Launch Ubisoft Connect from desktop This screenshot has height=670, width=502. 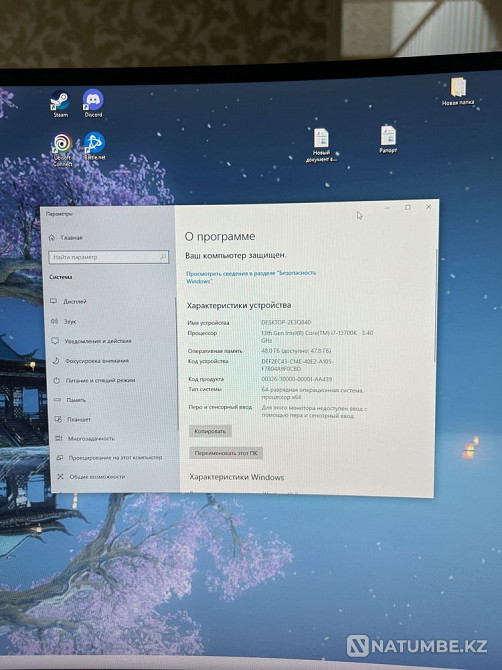pyautogui.click(x=62, y=149)
